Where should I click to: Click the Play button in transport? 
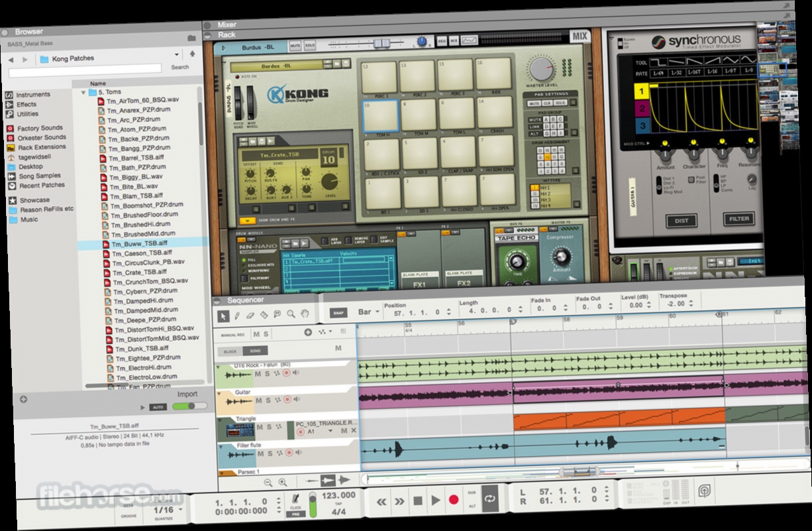click(x=436, y=501)
